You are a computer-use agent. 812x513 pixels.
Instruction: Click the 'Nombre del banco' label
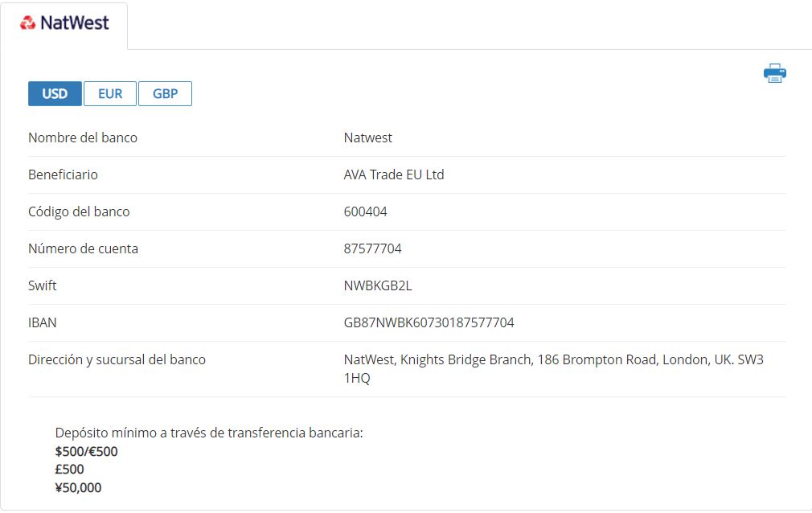(x=83, y=137)
